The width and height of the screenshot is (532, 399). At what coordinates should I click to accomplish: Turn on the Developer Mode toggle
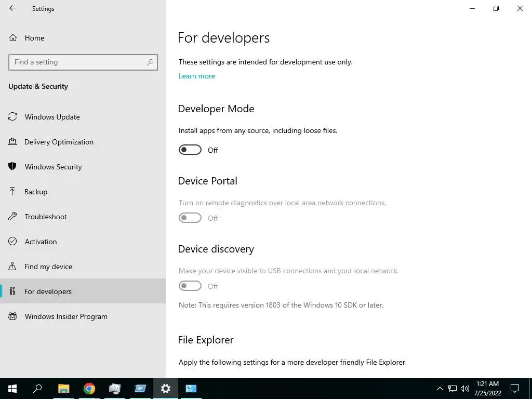[x=190, y=150]
